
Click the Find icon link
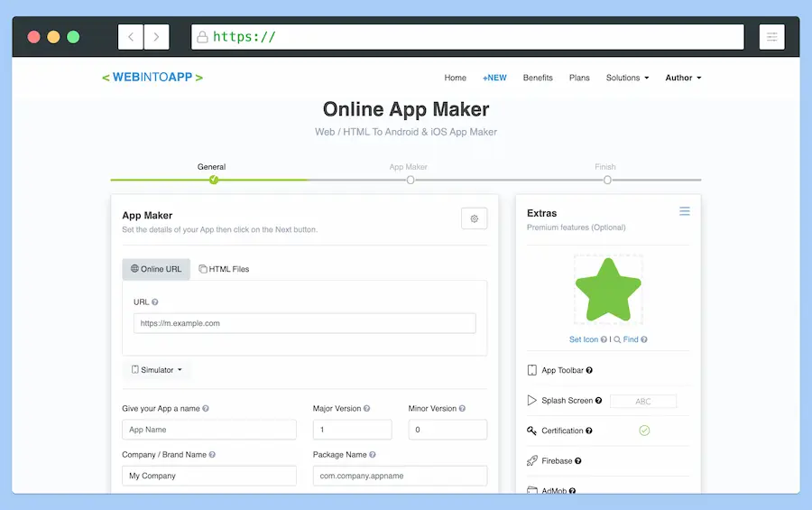pos(631,339)
